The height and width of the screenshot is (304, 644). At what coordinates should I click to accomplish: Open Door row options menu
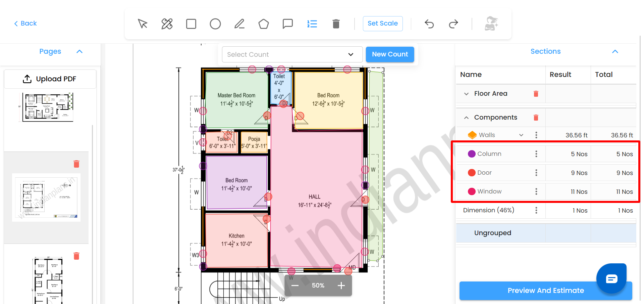pos(536,173)
